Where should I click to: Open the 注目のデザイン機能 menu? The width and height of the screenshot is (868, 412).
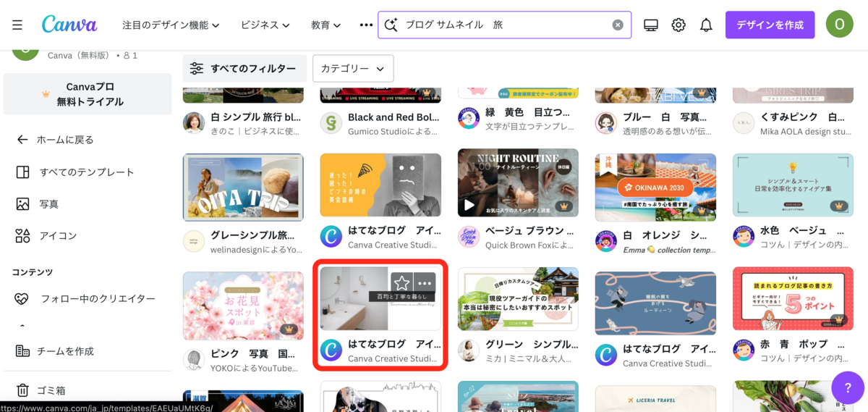[171, 25]
